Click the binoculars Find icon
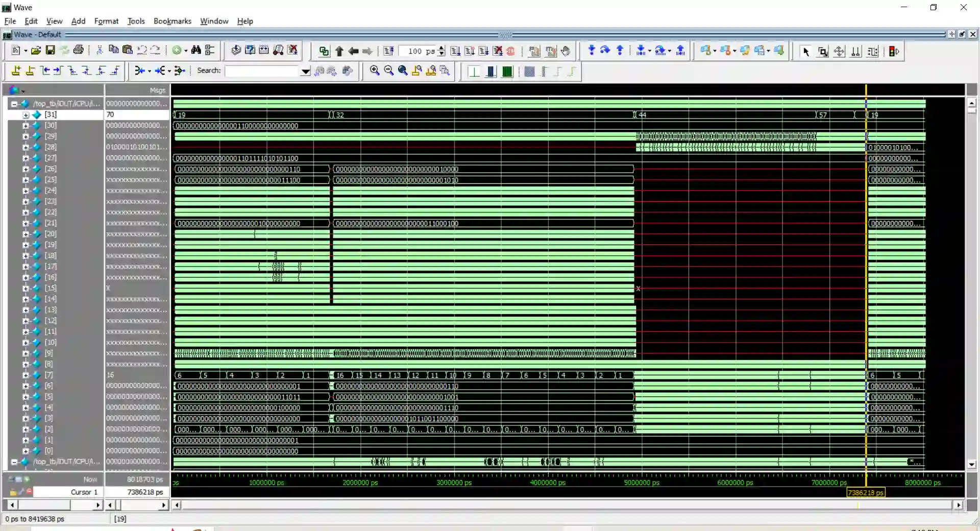Image resolution: width=980 pixels, height=531 pixels. 196,51
